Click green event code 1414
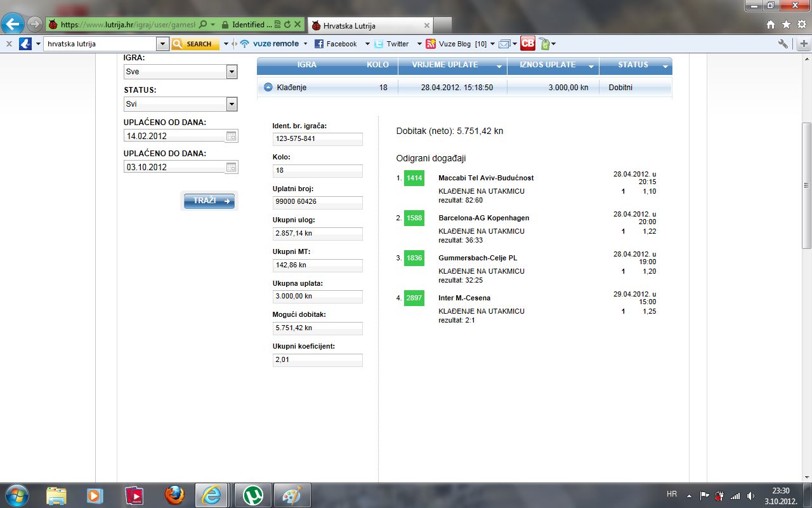Image resolution: width=812 pixels, height=508 pixels. coord(414,178)
